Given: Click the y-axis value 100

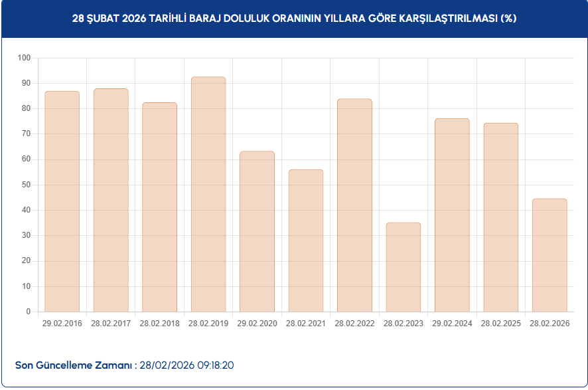Looking at the screenshot, I should (25, 58).
